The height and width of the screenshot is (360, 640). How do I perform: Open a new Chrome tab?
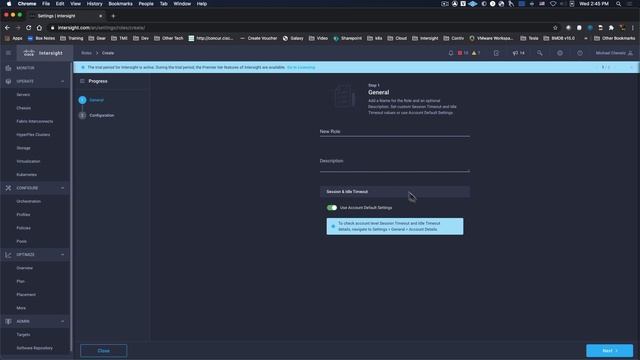tap(113, 16)
